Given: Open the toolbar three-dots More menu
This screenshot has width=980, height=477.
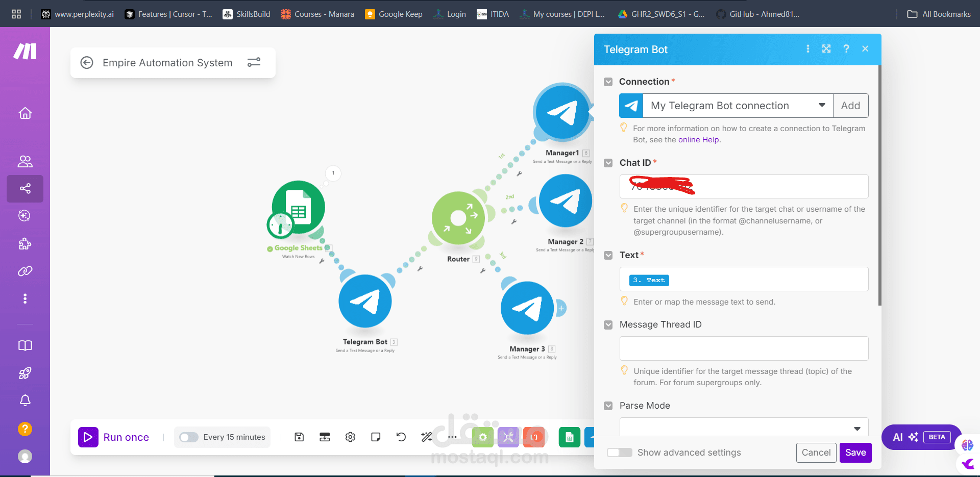Looking at the screenshot, I should tap(452, 437).
